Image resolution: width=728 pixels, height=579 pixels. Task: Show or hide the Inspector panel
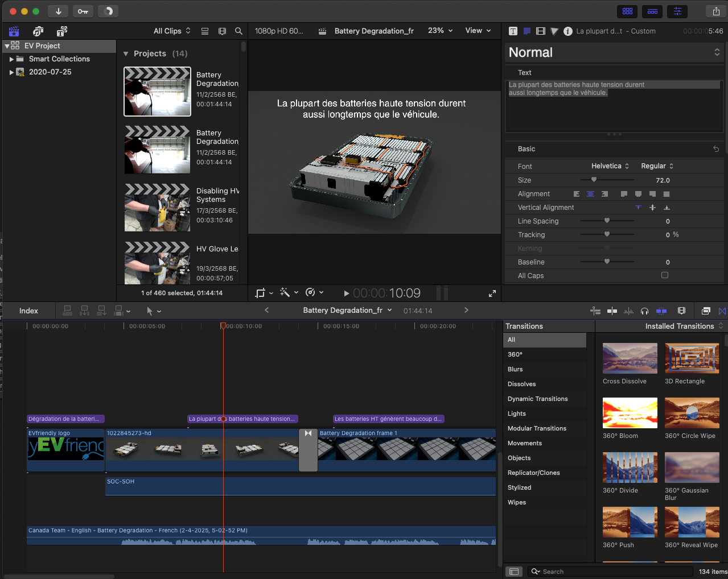pos(677,11)
